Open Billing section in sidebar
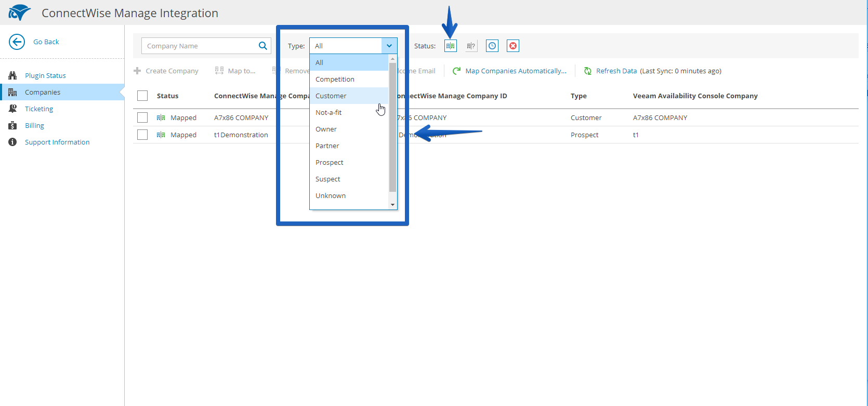The width and height of the screenshot is (868, 406). [x=34, y=125]
